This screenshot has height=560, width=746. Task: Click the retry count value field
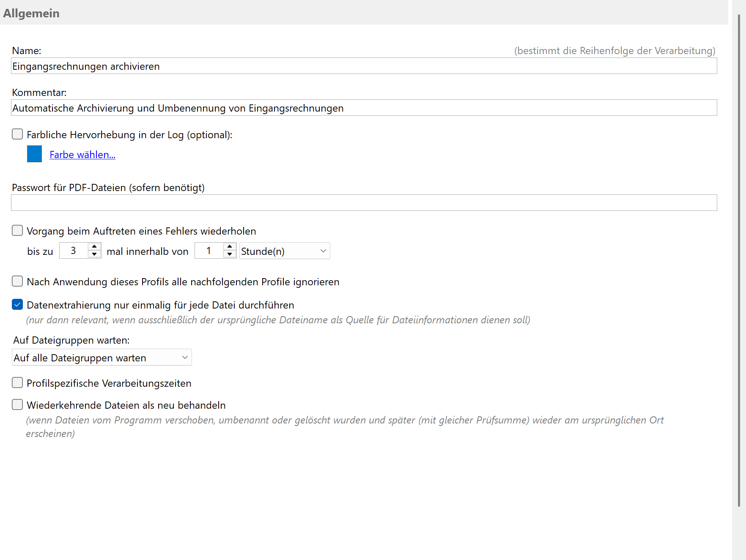tap(74, 251)
